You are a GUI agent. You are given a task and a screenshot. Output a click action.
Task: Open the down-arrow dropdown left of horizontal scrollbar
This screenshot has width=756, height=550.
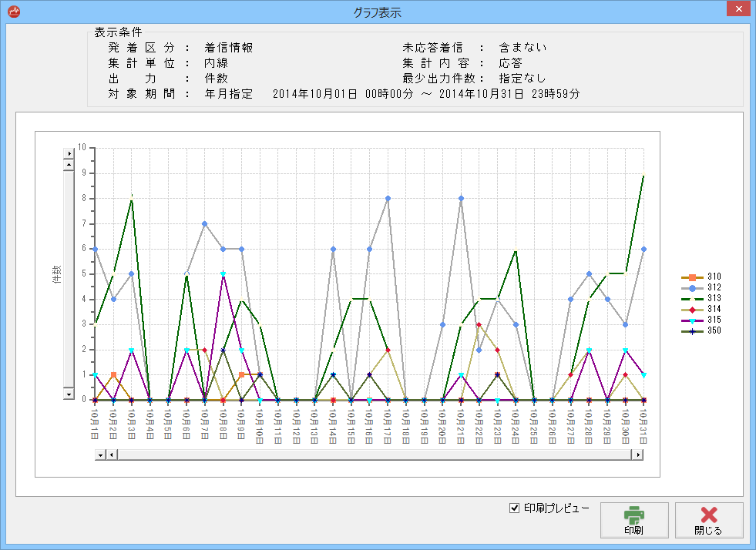pyautogui.click(x=99, y=454)
